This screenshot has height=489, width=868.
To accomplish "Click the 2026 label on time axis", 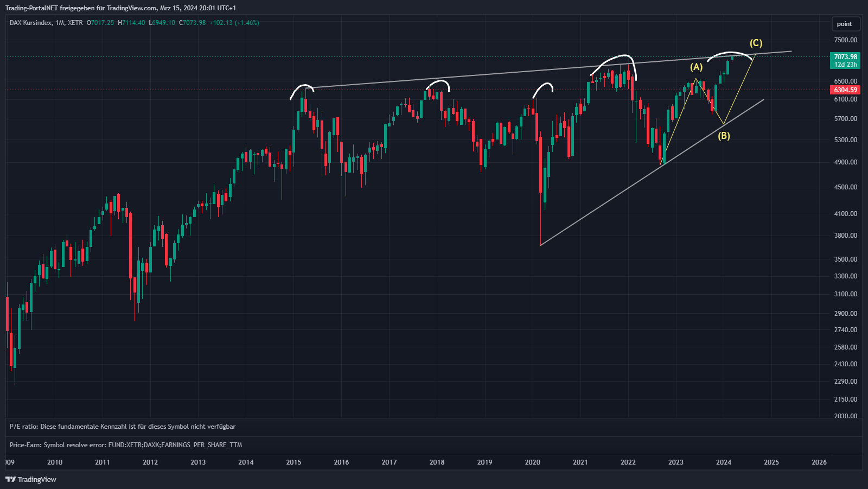I will [x=819, y=462].
